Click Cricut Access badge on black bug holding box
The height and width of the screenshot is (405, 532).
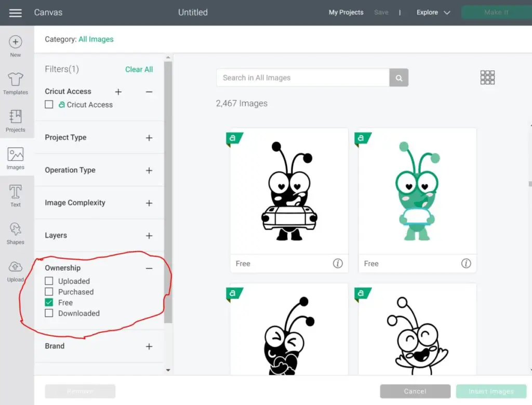(x=234, y=138)
